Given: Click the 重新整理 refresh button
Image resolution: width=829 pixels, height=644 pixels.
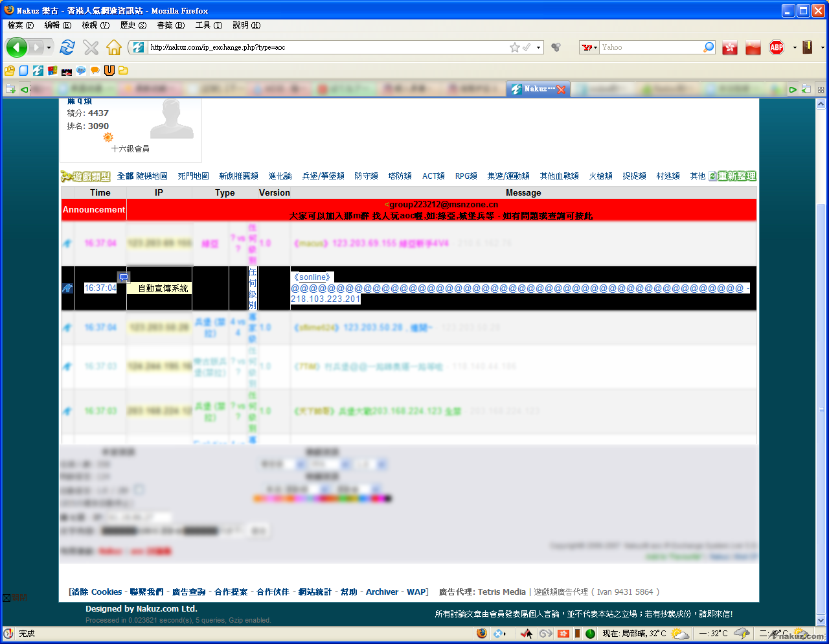Looking at the screenshot, I should click(732, 176).
